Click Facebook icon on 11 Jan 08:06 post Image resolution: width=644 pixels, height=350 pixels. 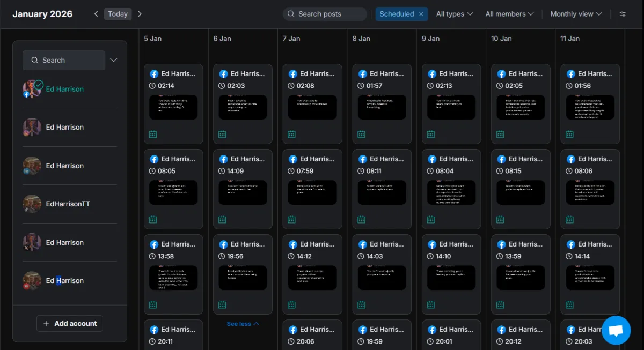coord(570,159)
